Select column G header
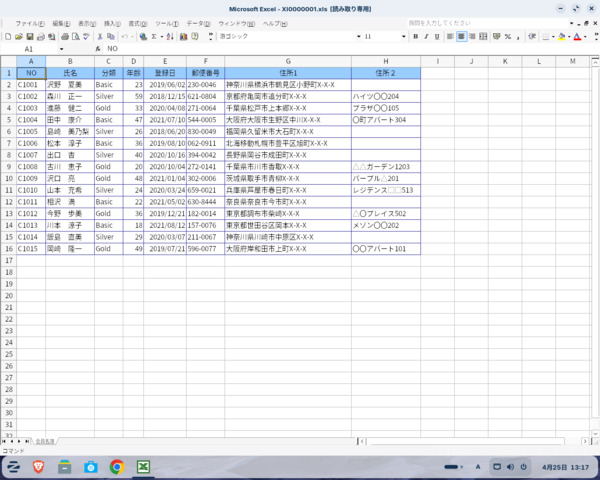The height and width of the screenshot is (480, 600). pyautogui.click(x=288, y=61)
